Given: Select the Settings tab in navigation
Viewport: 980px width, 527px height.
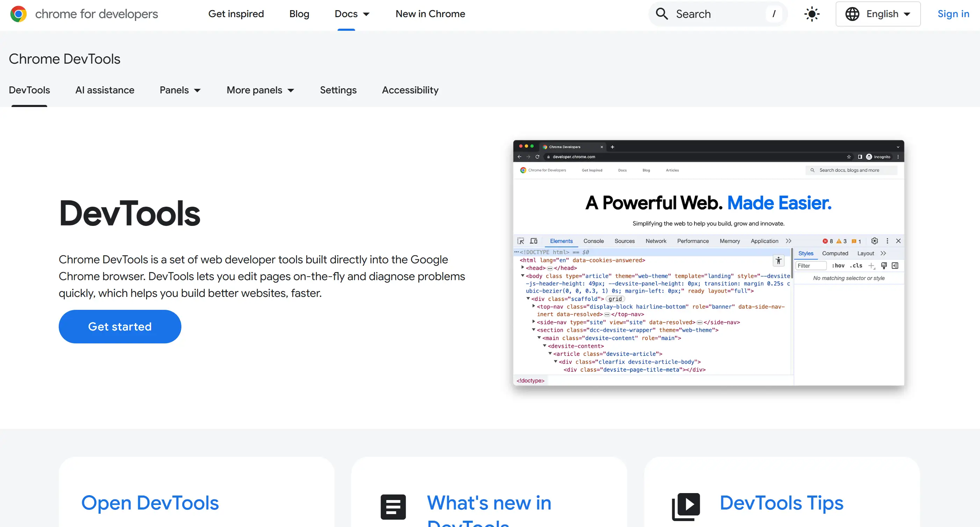Looking at the screenshot, I should [338, 90].
